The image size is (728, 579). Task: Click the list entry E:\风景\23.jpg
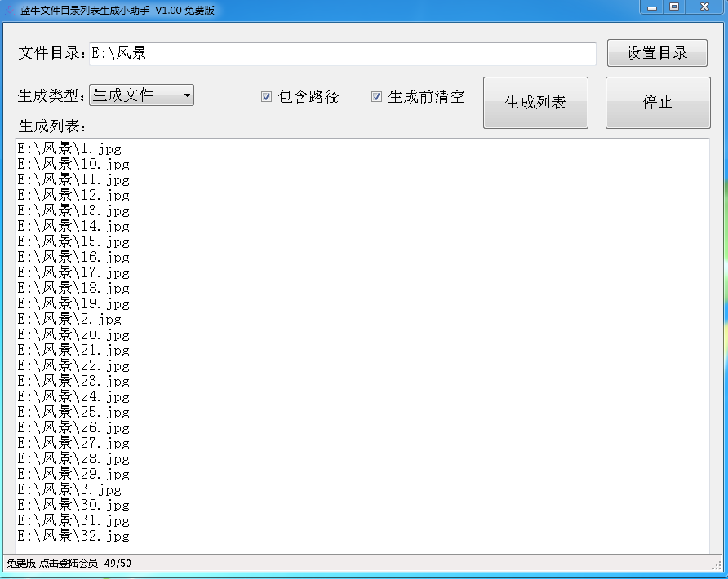coord(73,382)
